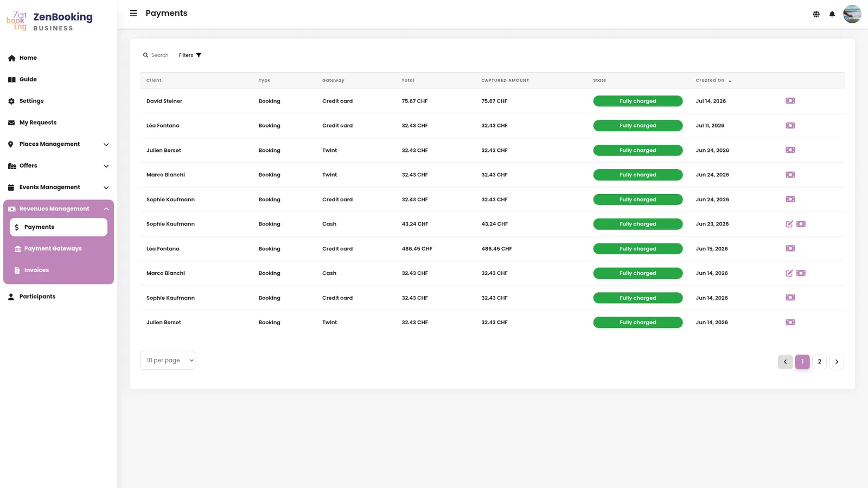868x488 pixels.
Task: Click David Steiner client name
Action: [164, 101]
